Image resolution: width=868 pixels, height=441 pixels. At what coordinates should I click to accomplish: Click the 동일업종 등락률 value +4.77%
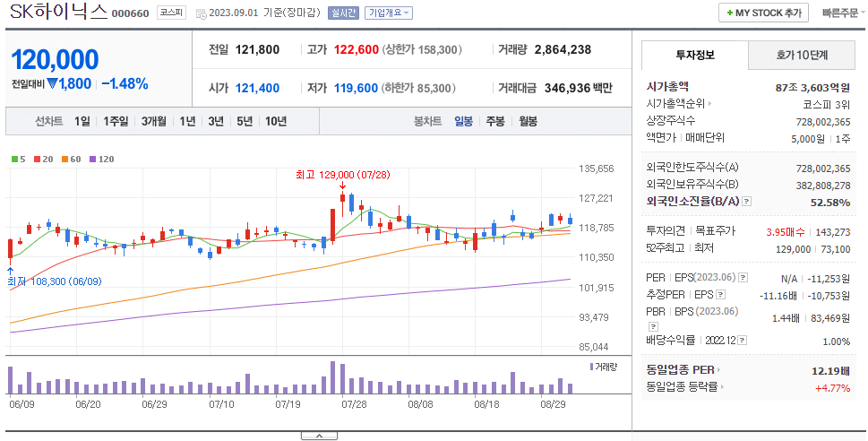coord(832,388)
